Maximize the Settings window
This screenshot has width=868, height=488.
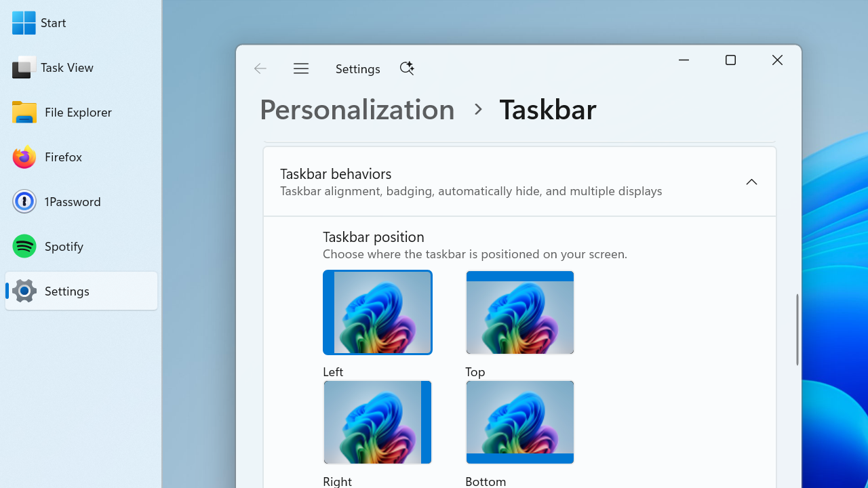click(x=730, y=60)
